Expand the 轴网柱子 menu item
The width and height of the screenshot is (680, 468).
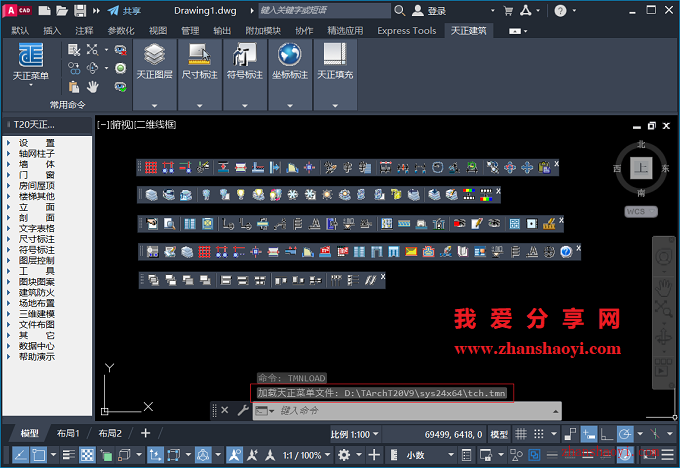click(37, 154)
